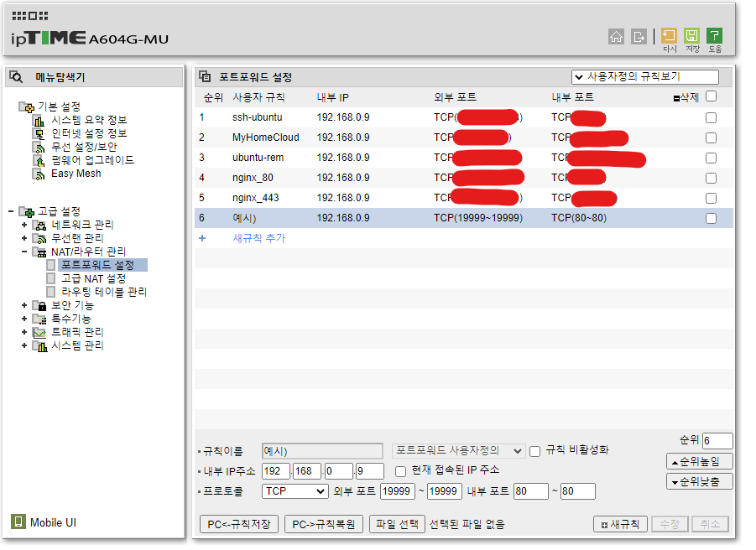Click the 저장 save icon in the header
This screenshot has width=756, height=550.
click(x=690, y=37)
